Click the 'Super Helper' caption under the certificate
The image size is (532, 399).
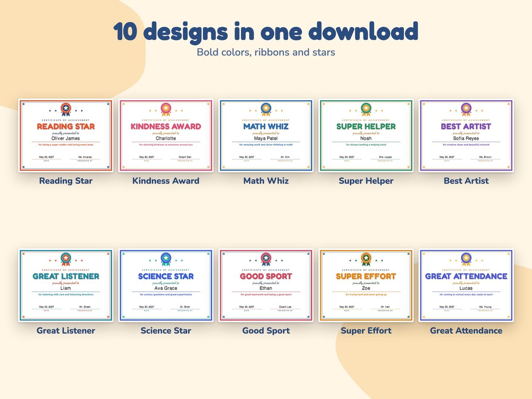point(366,181)
